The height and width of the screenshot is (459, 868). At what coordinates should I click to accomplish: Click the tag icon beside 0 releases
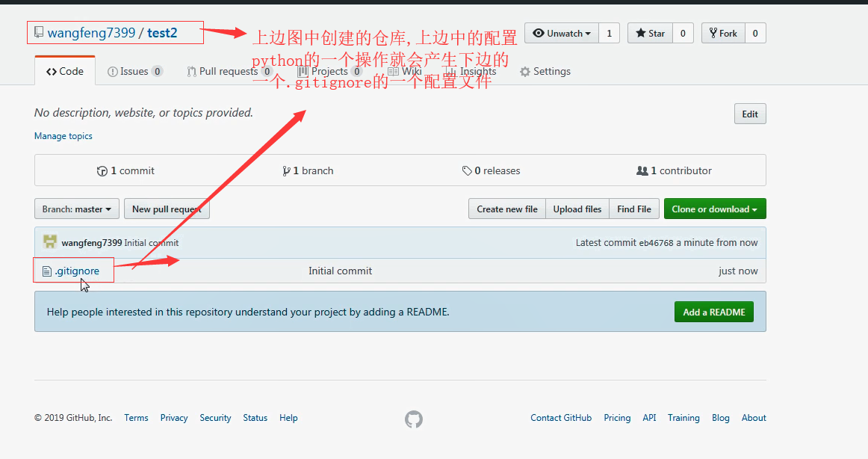tap(467, 171)
